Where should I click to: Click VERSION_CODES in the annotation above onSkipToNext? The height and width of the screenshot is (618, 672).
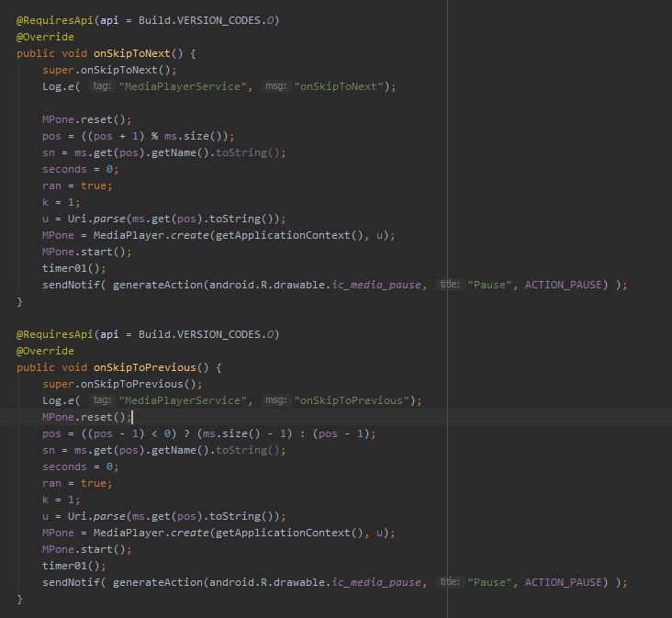(218, 20)
